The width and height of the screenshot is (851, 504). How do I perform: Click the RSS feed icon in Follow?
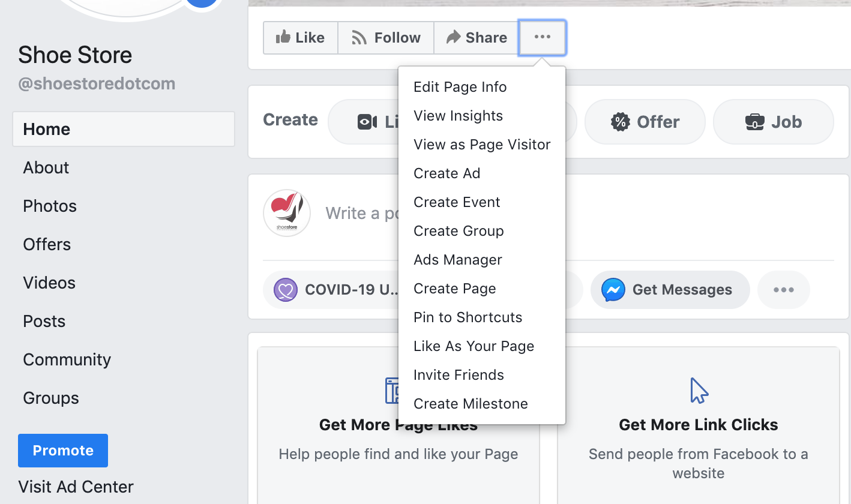[x=359, y=38]
